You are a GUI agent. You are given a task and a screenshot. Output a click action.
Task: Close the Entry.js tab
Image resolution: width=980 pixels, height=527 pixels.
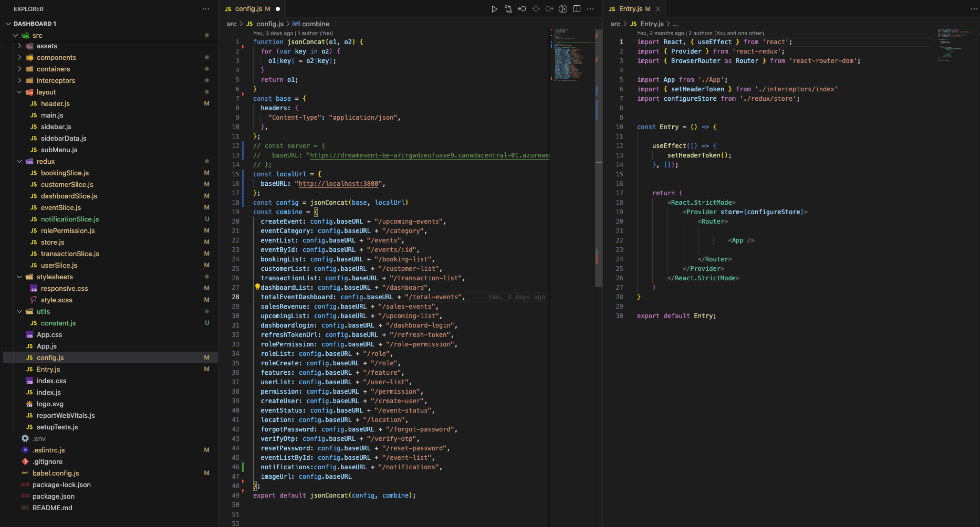point(658,9)
